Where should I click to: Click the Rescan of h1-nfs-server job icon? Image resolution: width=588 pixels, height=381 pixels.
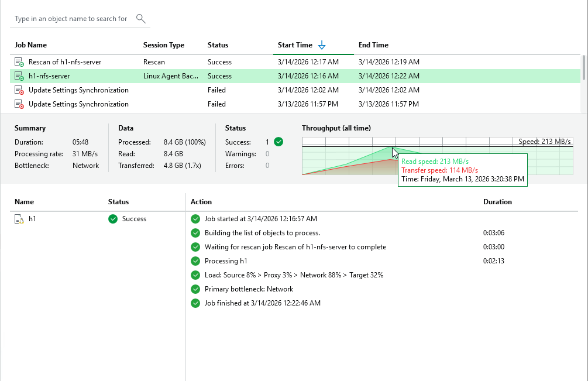click(x=19, y=62)
